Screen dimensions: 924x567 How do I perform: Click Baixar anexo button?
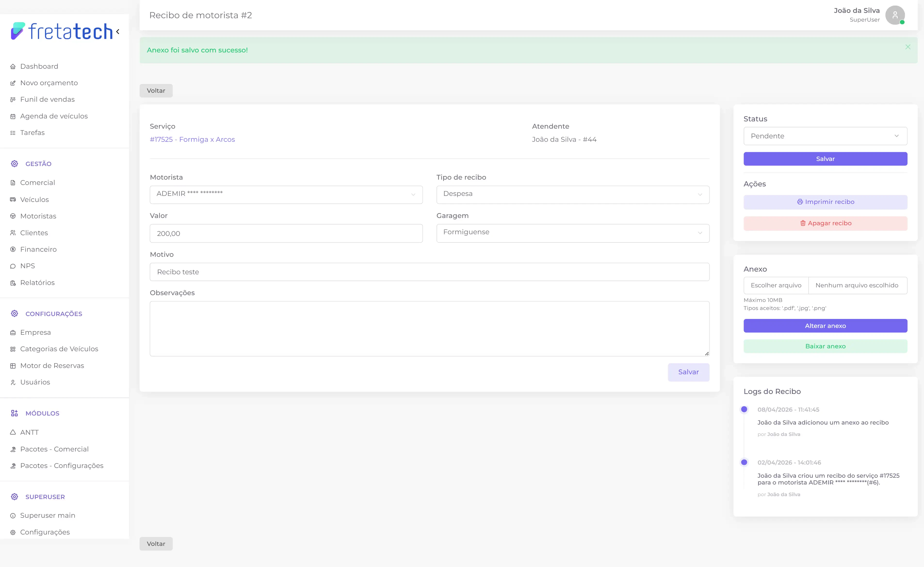click(825, 346)
